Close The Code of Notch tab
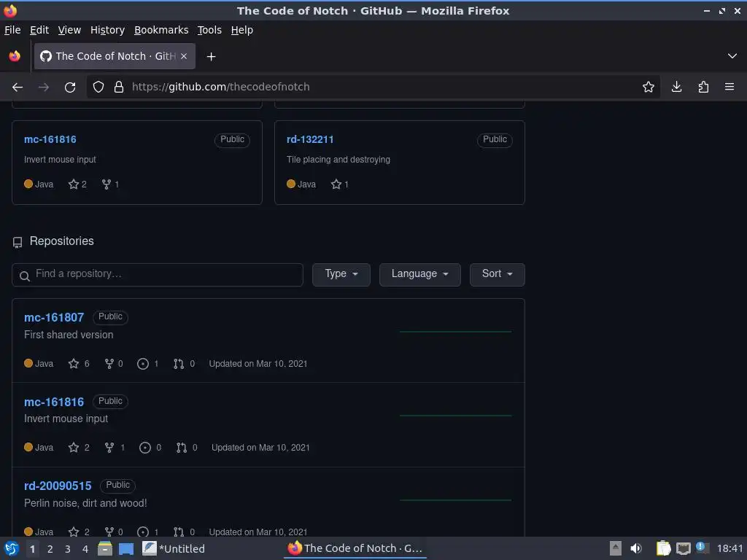Image resolution: width=747 pixels, height=560 pixels. pyautogui.click(x=184, y=56)
